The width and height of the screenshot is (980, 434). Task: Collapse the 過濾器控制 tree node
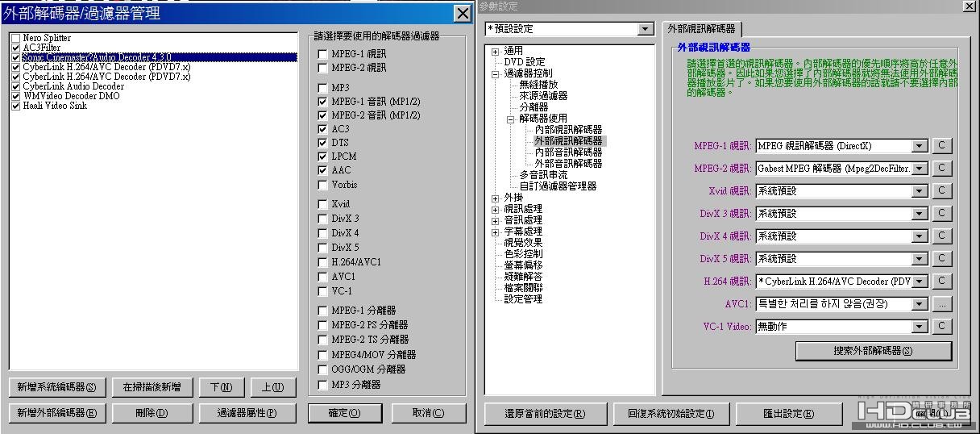tap(496, 73)
